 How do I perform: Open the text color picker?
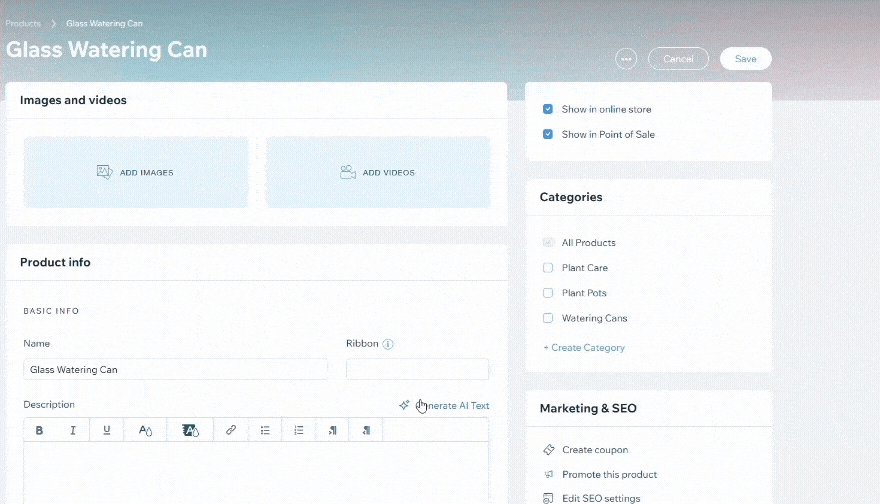point(145,430)
